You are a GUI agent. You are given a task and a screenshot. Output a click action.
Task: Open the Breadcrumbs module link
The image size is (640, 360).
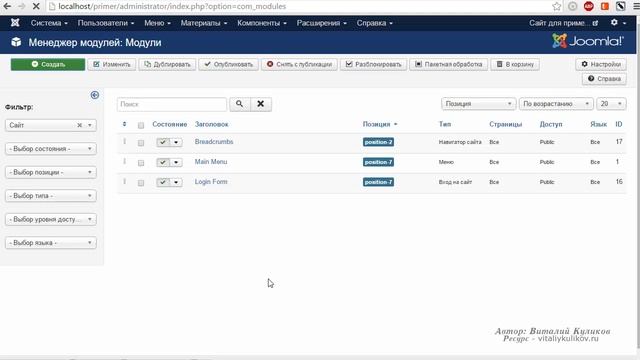(x=214, y=142)
